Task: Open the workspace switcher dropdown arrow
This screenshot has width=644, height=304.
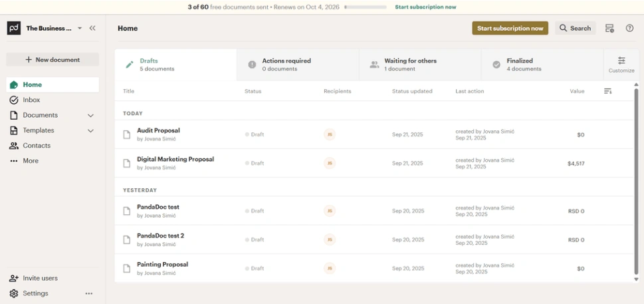Action: pos(80,28)
